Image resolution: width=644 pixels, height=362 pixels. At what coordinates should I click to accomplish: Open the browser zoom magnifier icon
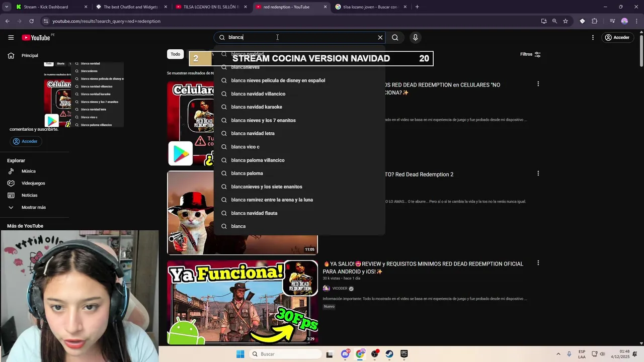(x=554, y=21)
